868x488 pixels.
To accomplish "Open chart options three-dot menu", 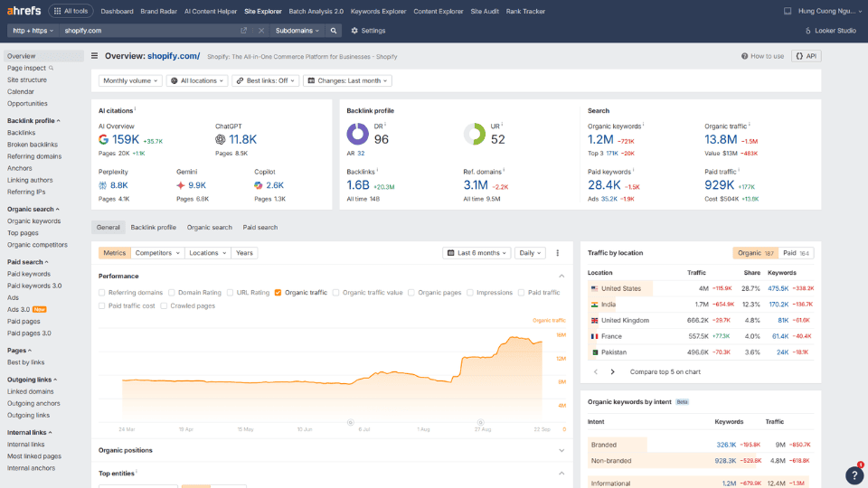I will [558, 253].
